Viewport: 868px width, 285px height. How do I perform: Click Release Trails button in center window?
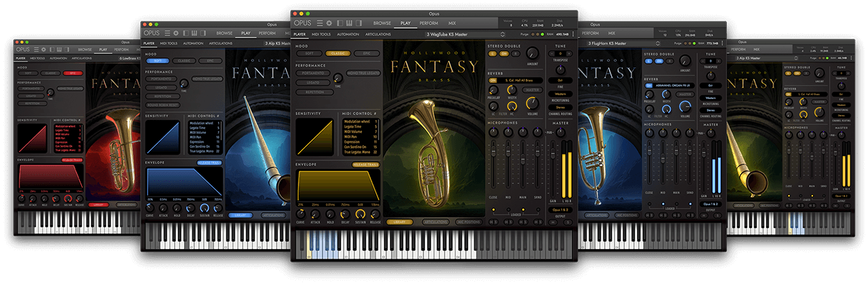(x=366, y=164)
